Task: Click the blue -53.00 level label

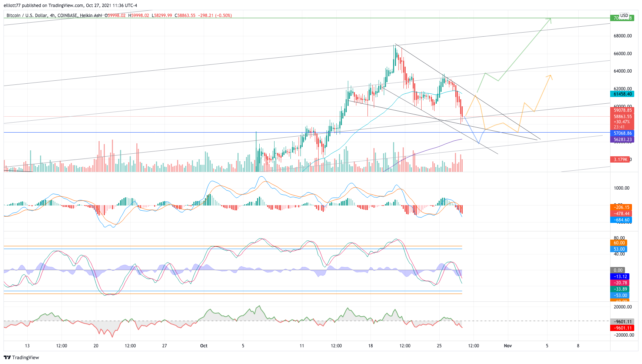Action: [619, 295]
